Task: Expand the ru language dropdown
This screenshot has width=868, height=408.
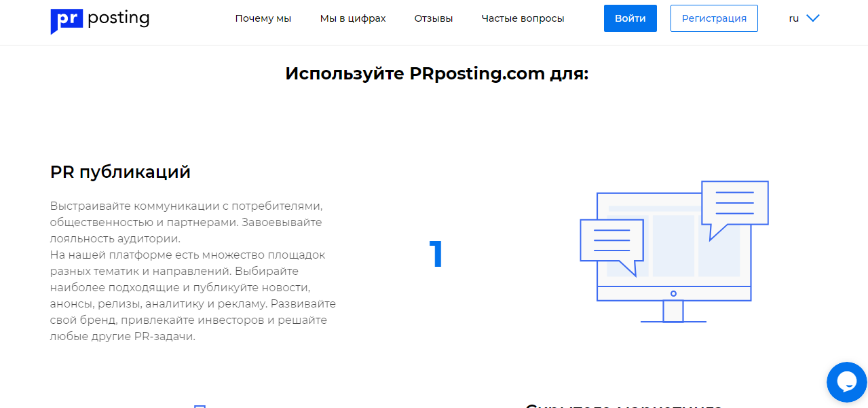Action: [x=804, y=18]
